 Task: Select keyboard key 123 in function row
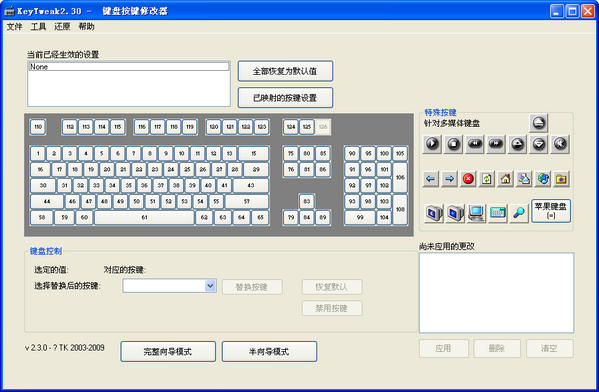262,127
